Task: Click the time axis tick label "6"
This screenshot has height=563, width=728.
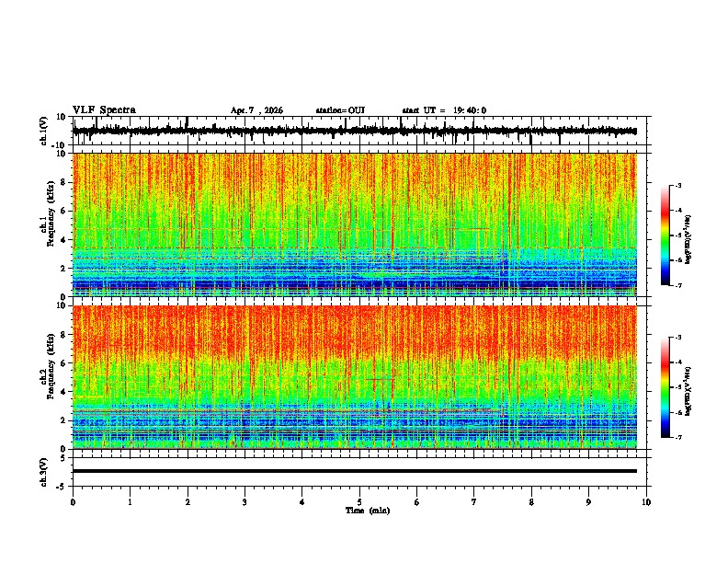Action: 417,502
